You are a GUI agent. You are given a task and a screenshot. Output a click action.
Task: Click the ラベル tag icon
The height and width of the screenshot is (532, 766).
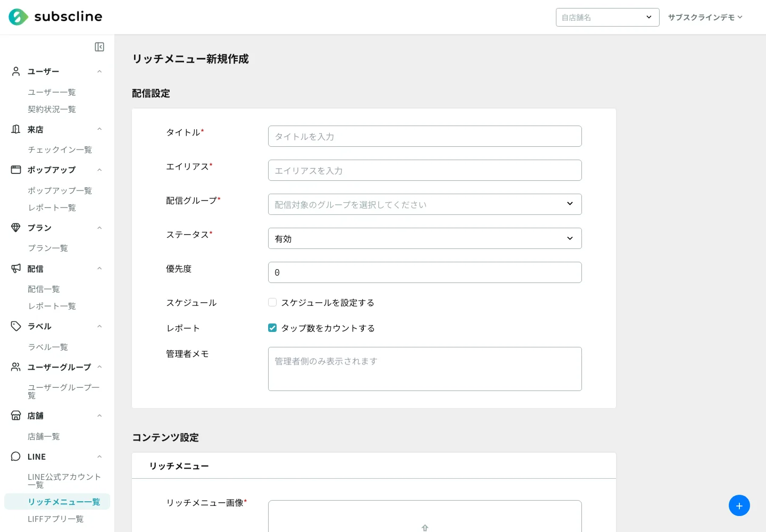click(x=16, y=326)
